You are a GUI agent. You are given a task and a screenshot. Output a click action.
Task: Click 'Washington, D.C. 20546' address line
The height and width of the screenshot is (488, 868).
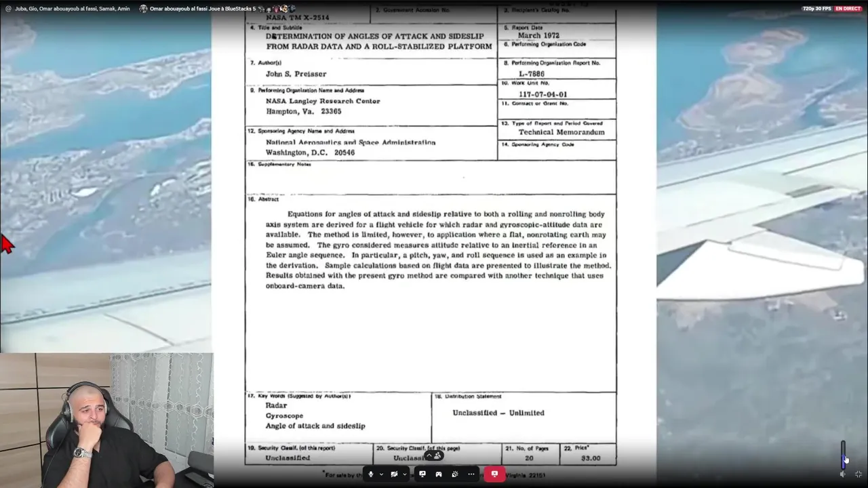(310, 152)
